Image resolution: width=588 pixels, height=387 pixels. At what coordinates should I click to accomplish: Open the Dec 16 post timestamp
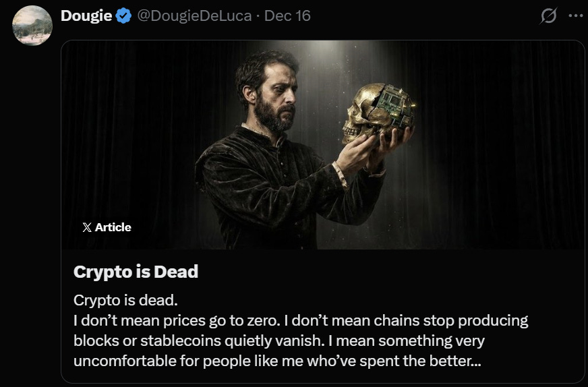(x=288, y=16)
